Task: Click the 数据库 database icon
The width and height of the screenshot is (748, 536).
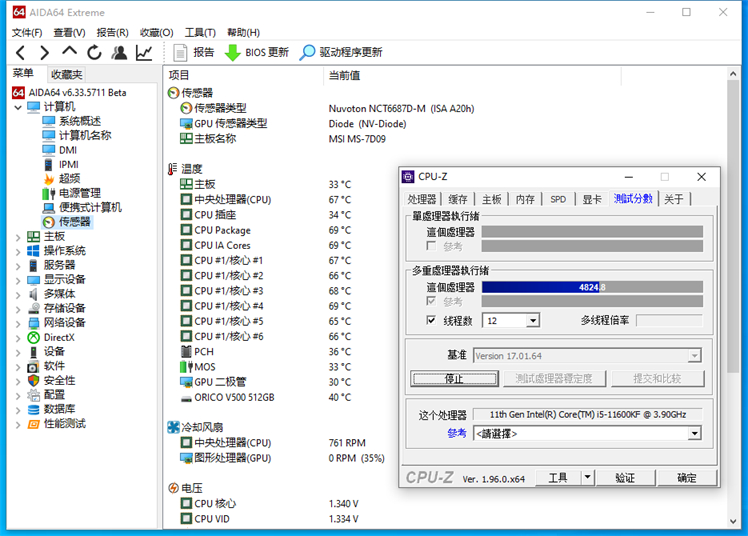Action: 33,410
